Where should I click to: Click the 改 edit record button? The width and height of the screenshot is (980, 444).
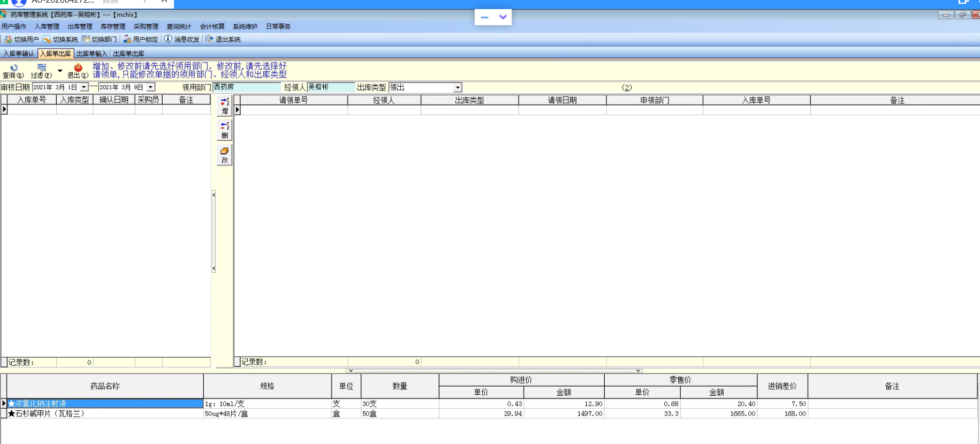[x=225, y=155]
